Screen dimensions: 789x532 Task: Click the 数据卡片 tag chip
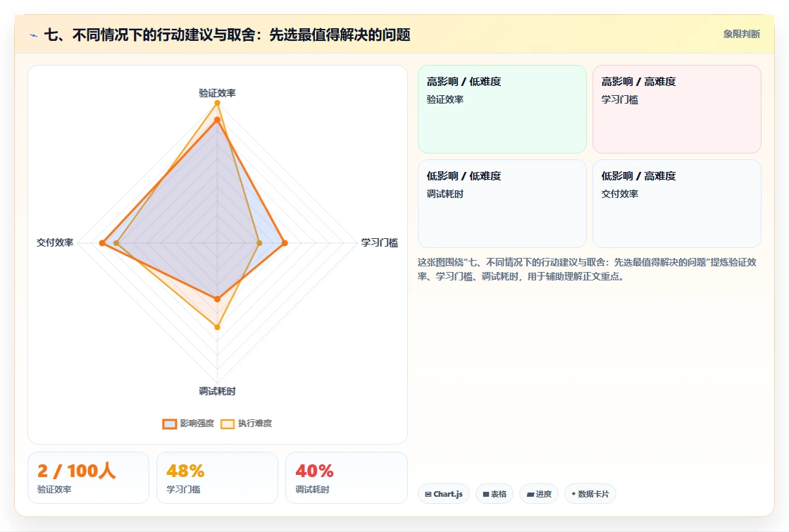590,494
